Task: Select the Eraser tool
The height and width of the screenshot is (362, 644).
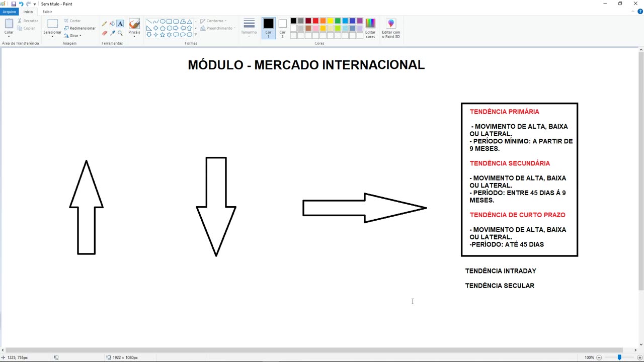Action: tap(104, 33)
